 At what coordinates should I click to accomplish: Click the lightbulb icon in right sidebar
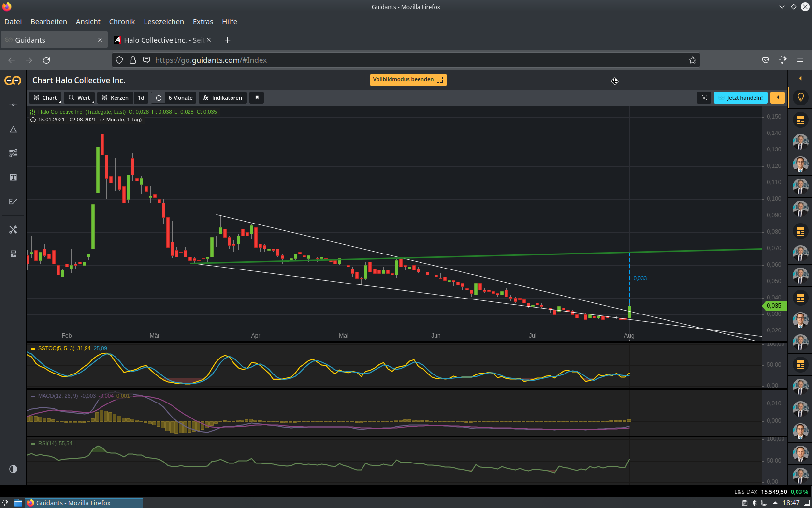coord(800,98)
